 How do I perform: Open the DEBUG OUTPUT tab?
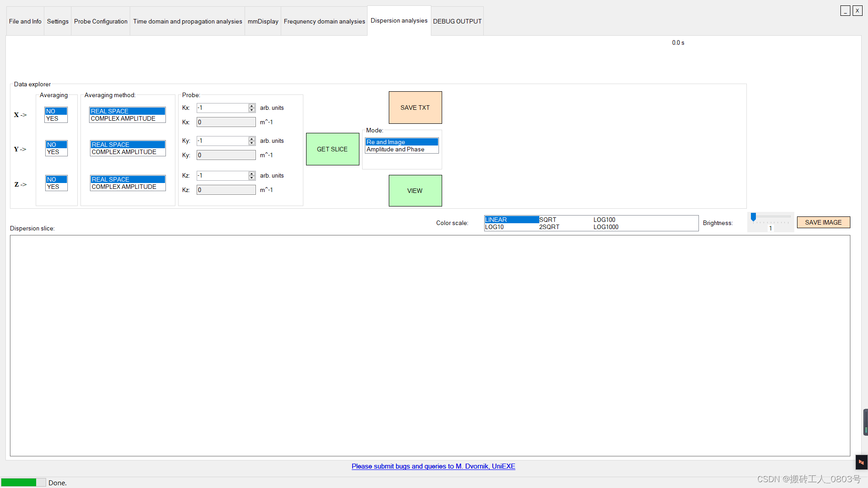(x=458, y=21)
